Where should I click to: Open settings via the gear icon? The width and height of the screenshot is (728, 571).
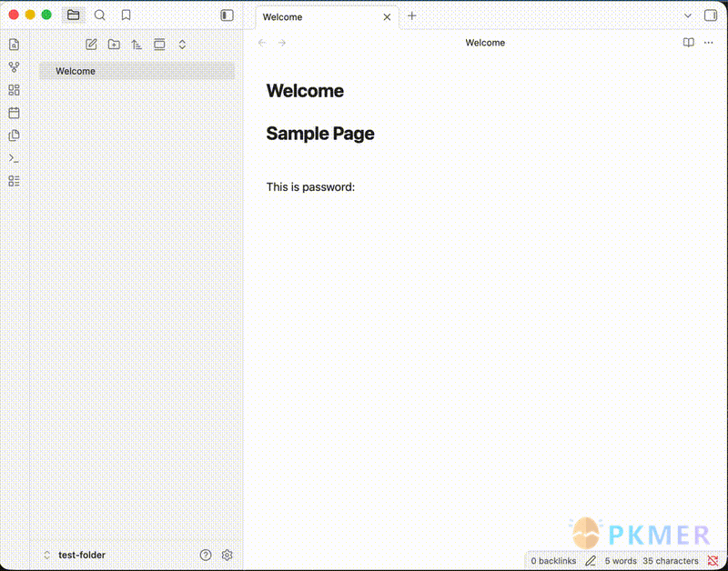tap(227, 555)
